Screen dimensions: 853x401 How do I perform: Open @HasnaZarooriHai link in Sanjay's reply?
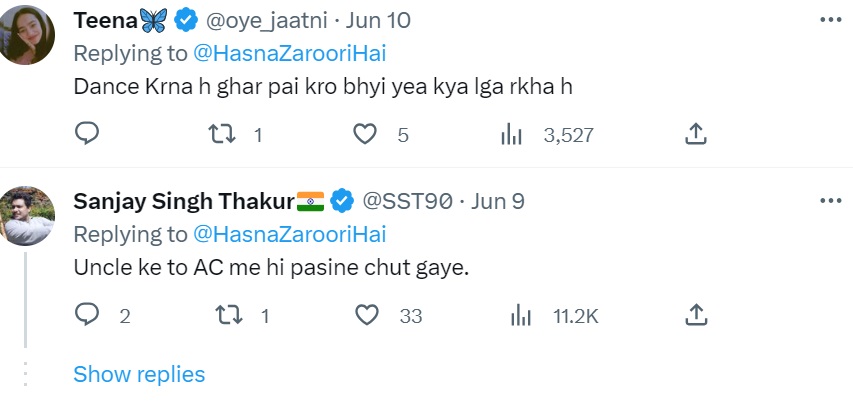pos(289,234)
